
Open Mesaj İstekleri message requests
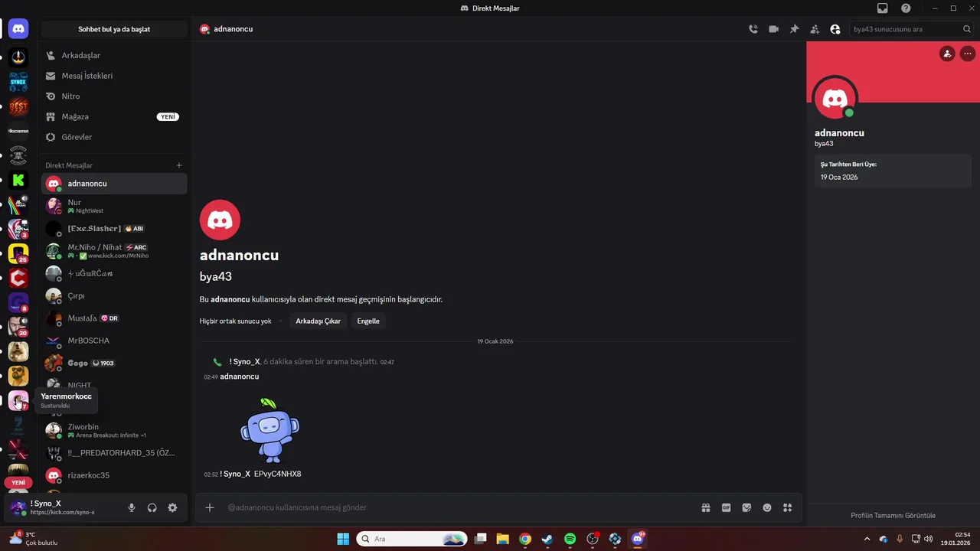tap(114, 76)
